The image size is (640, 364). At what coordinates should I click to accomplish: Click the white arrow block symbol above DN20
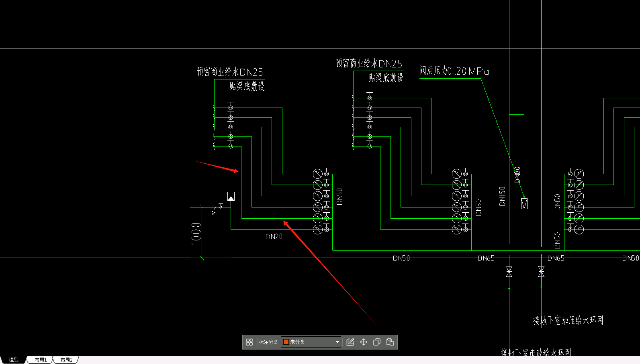coord(231,197)
